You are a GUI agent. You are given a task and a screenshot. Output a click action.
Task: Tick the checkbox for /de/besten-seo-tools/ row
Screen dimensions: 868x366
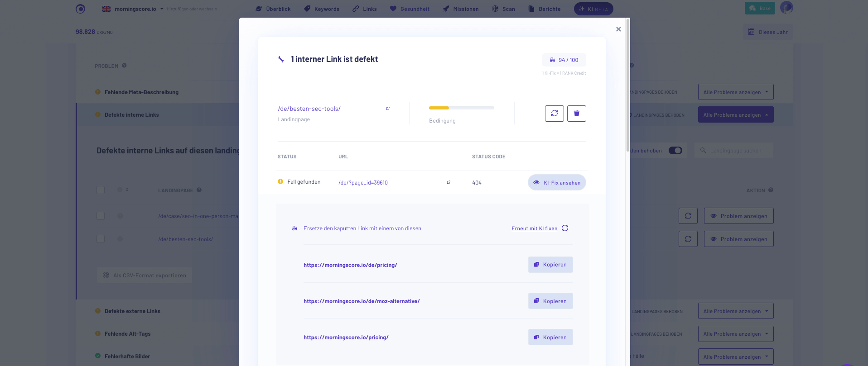(x=101, y=239)
